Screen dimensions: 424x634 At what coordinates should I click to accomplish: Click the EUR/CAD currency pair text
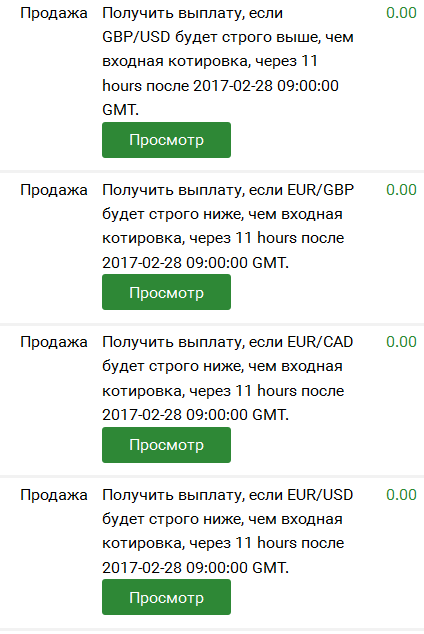320,342
